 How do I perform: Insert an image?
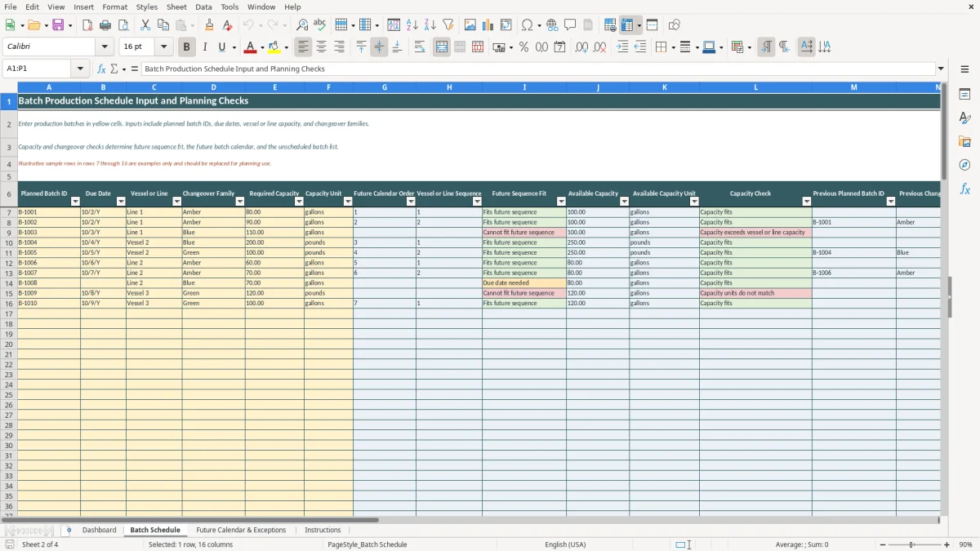pyautogui.click(x=470, y=25)
